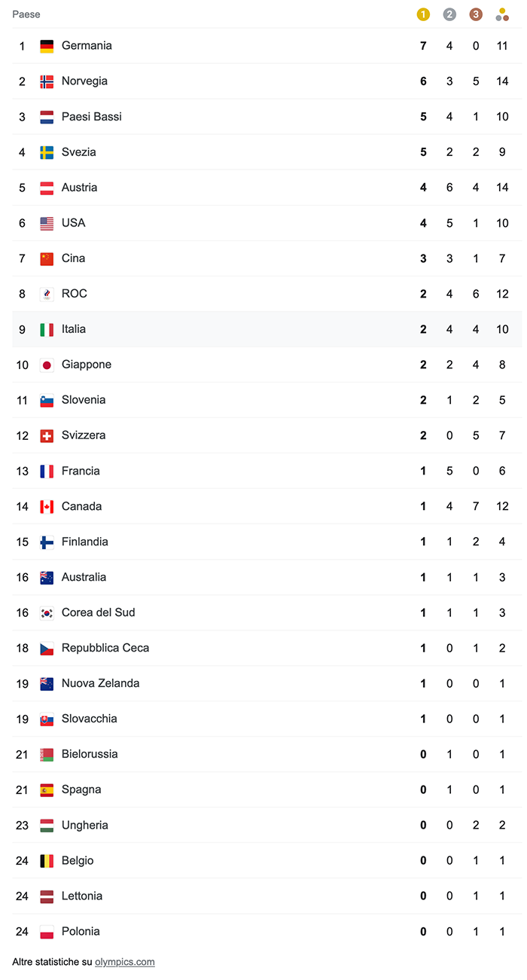
Task: Click the Canada flag icon
Action: pos(47,506)
